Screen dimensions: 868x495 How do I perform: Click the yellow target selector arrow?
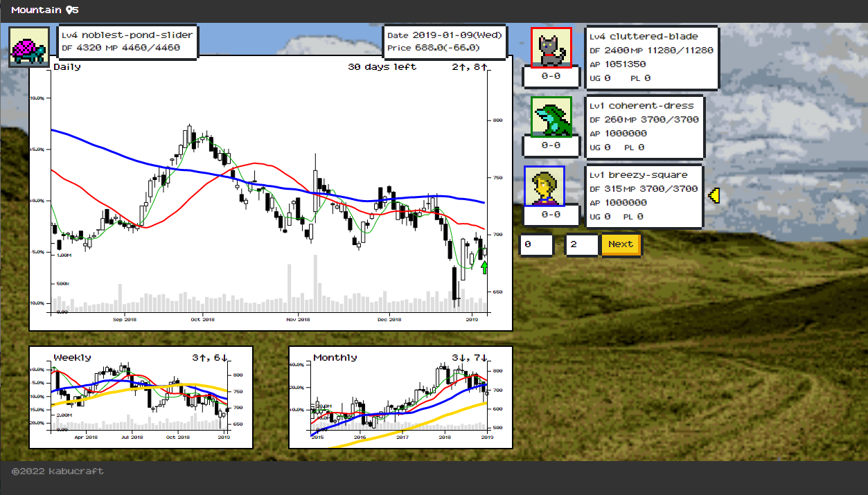coord(714,197)
